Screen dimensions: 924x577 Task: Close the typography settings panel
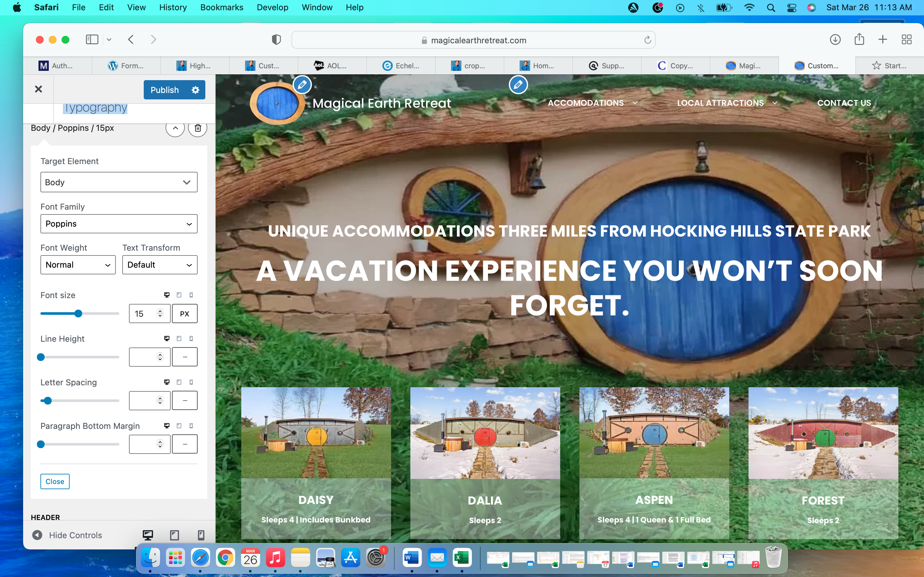55,481
